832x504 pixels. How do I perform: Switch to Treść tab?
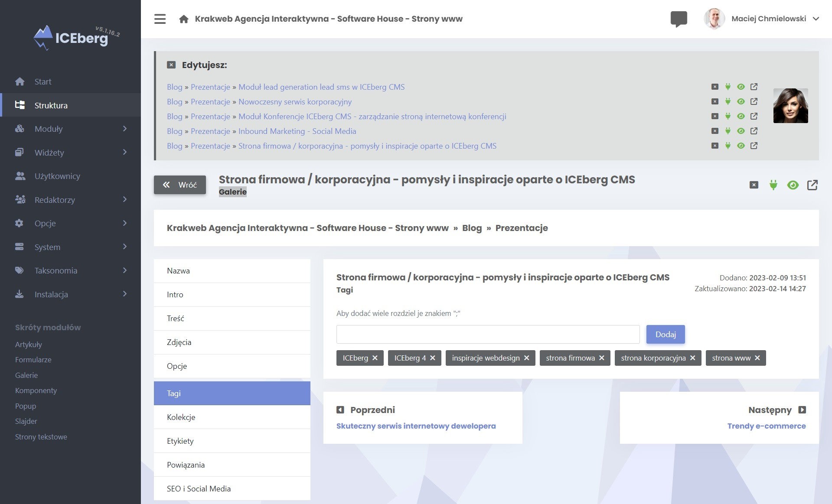pyautogui.click(x=232, y=319)
